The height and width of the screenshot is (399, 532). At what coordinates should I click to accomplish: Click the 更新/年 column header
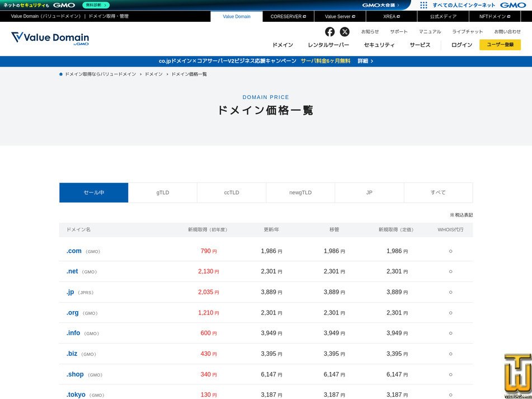click(271, 229)
